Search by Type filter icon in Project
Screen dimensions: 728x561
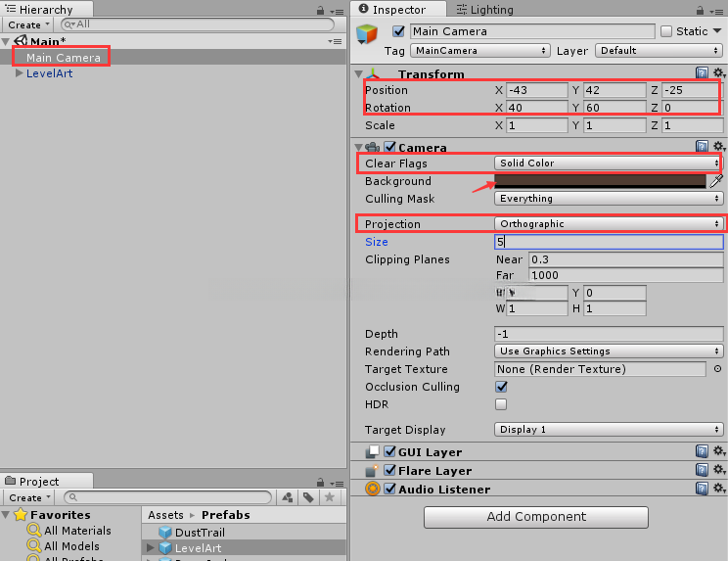coord(288,497)
